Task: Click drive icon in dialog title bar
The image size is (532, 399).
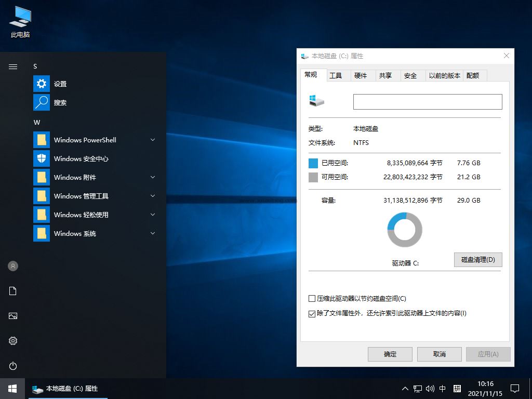Action: point(304,56)
